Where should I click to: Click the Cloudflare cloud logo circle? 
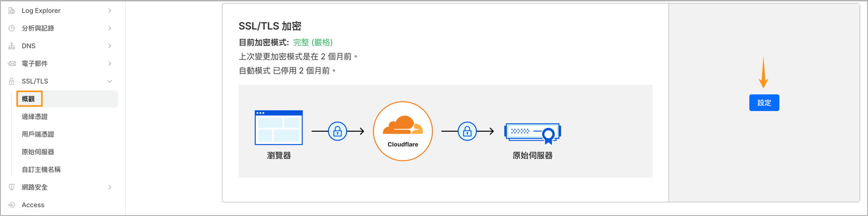click(x=403, y=131)
